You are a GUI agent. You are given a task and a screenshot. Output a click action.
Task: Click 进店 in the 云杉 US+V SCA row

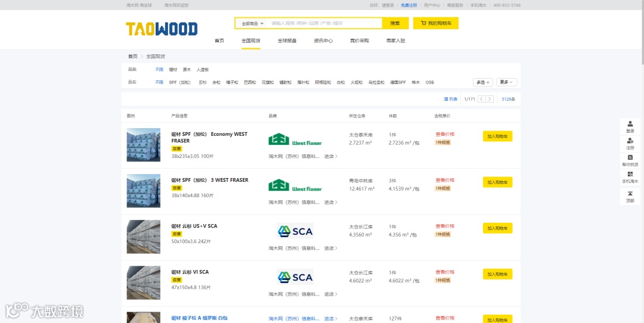pyautogui.click(x=330, y=249)
